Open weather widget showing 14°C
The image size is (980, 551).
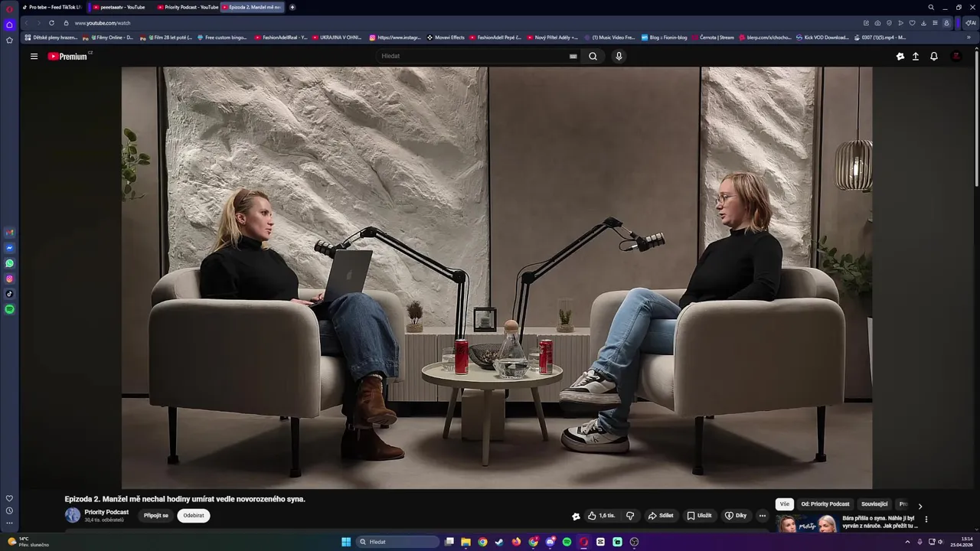pos(28,542)
